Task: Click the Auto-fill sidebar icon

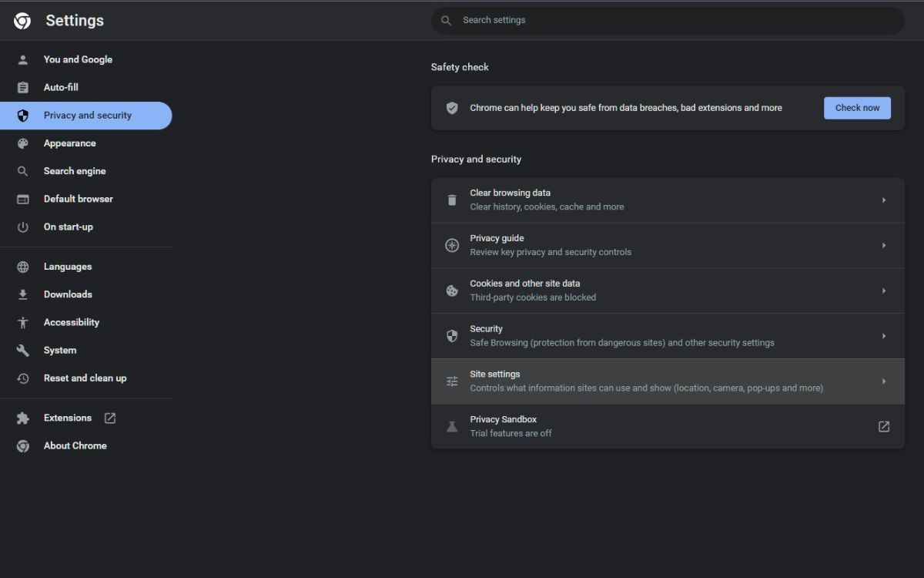Action: tap(22, 87)
